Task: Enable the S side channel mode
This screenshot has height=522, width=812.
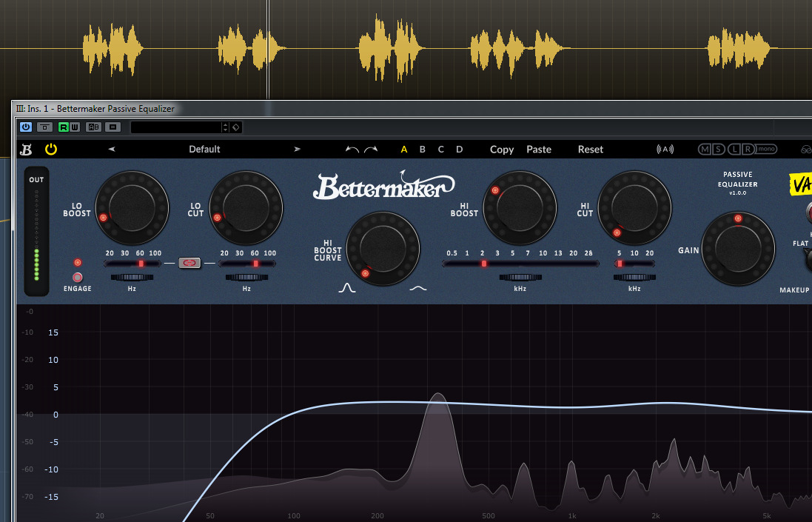Action: click(718, 149)
